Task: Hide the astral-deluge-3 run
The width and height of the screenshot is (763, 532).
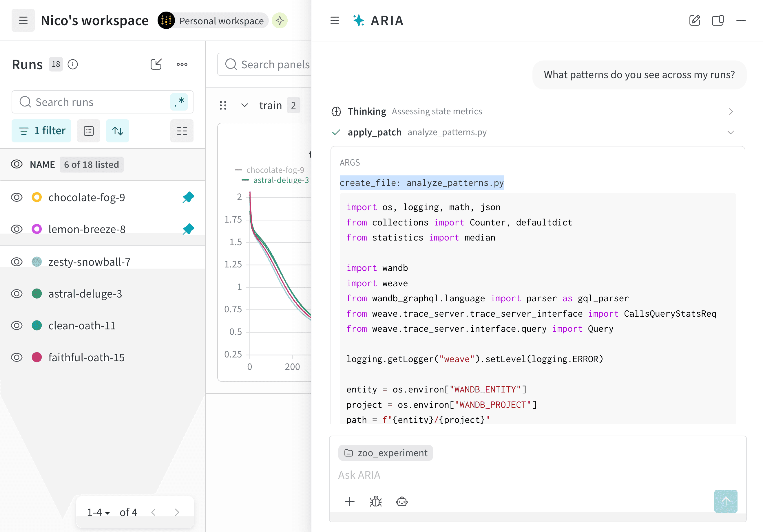Action: point(17,293)
